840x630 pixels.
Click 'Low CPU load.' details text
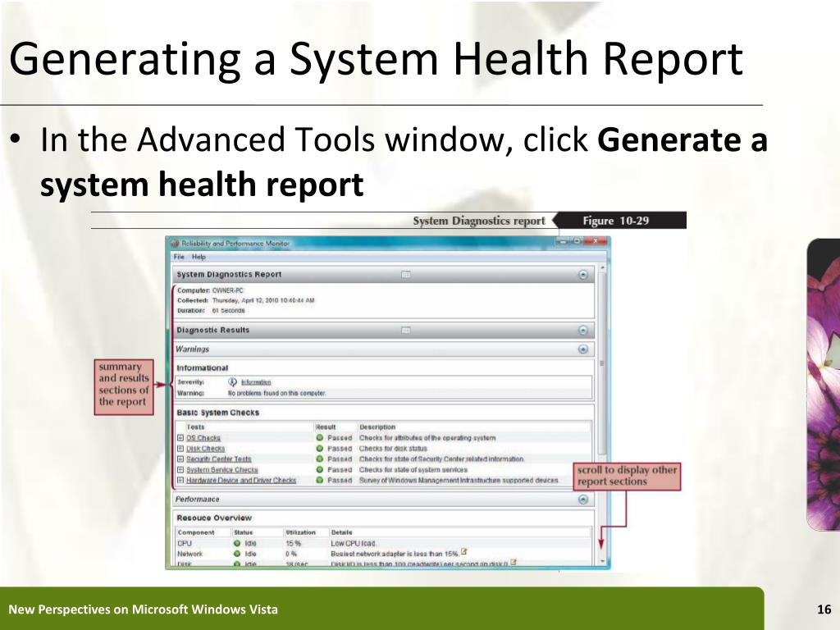pos(354,543)
